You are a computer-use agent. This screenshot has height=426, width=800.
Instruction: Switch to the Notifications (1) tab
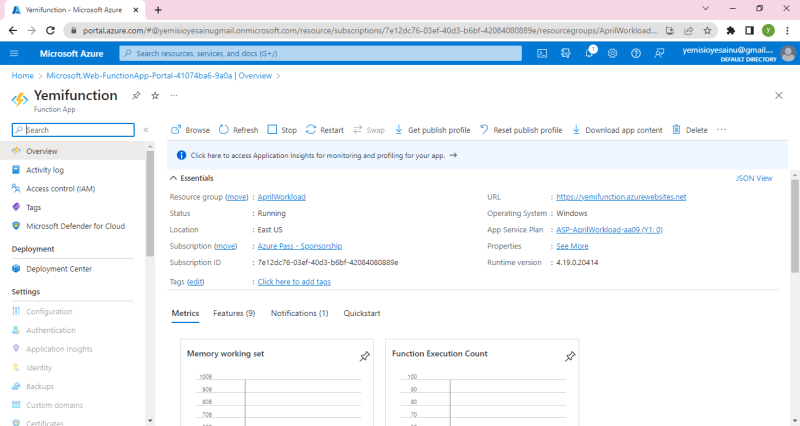299,313
